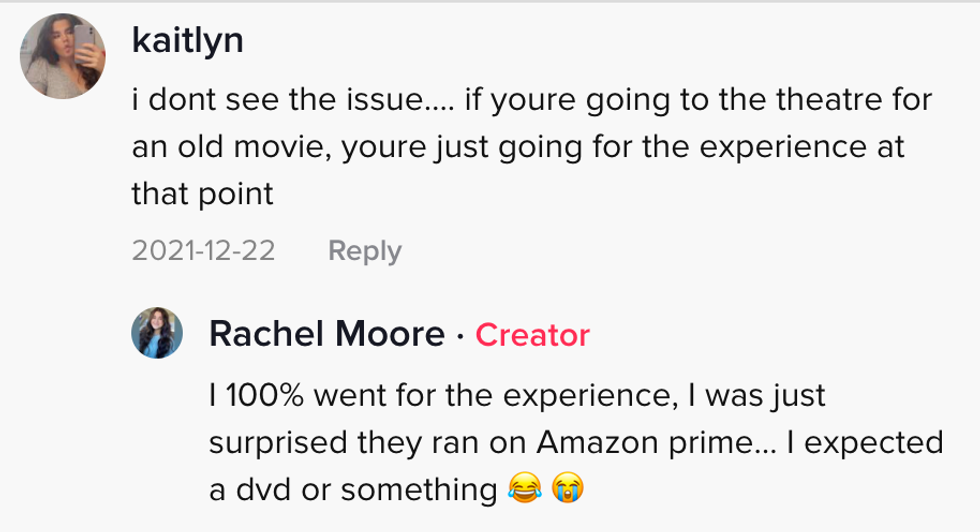The width and height of the screenshot is (980, 532).
Task: Click the kaitlyn username
Action: point(187,41)
